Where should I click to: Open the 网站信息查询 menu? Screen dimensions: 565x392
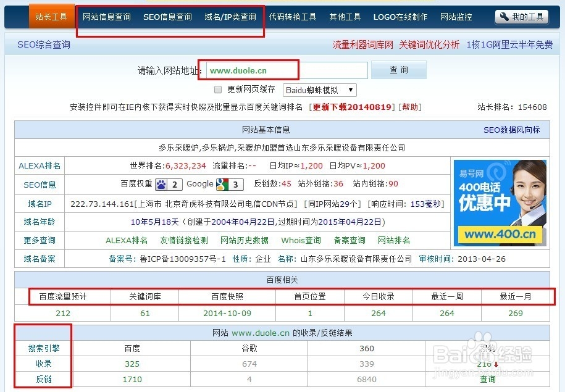tap(106, 17)
